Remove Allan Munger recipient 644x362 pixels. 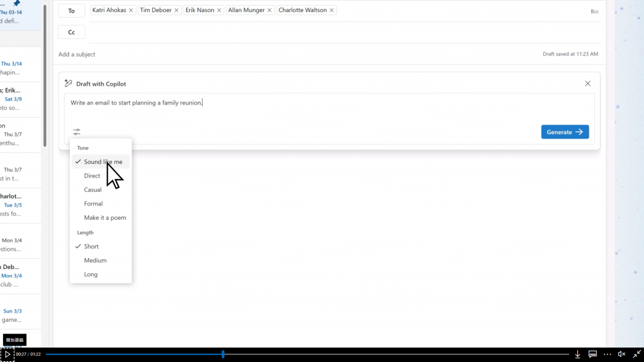pyautogui.click(x=269, y=10)
